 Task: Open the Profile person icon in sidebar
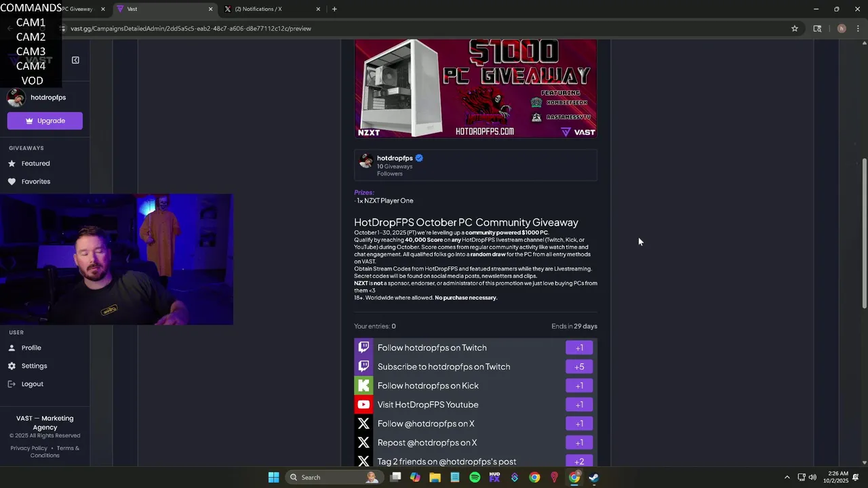click(12, 348)
